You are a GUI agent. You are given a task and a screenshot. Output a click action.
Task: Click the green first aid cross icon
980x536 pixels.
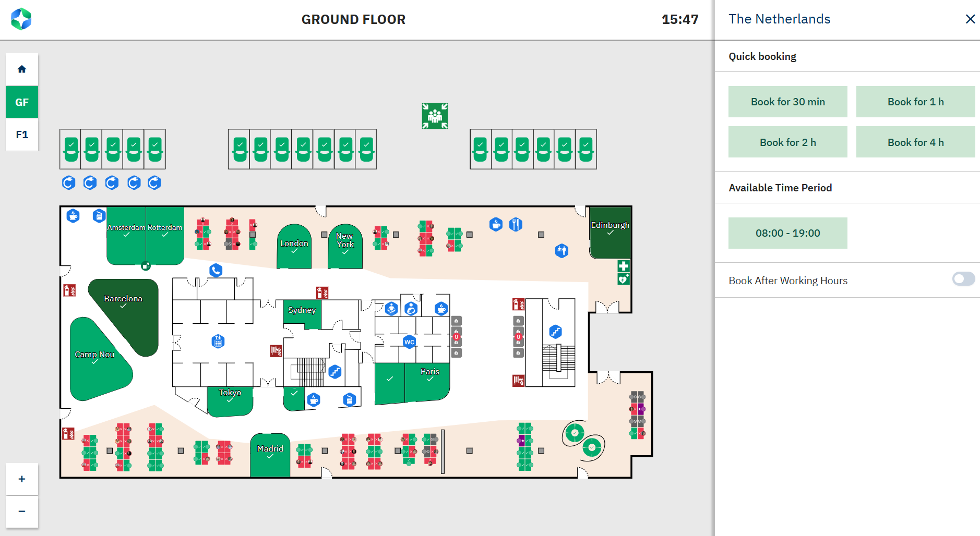point(624,266)
